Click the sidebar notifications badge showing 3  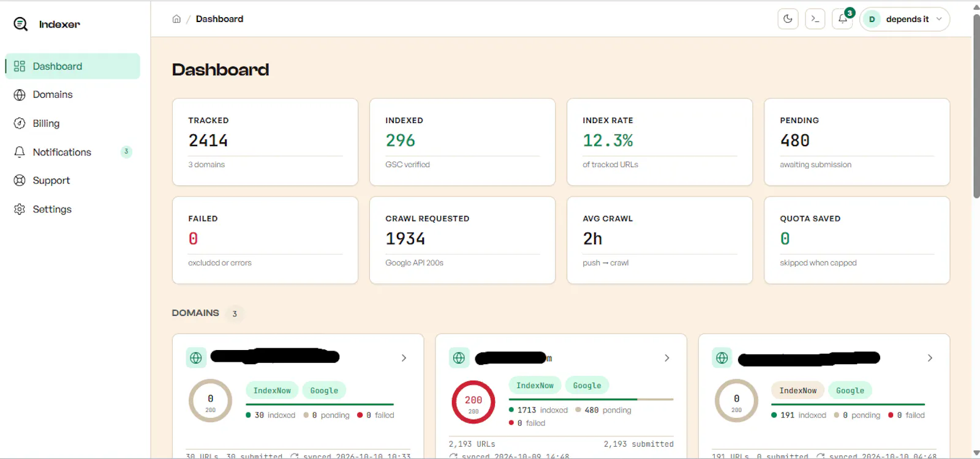[x=126, y=152]
